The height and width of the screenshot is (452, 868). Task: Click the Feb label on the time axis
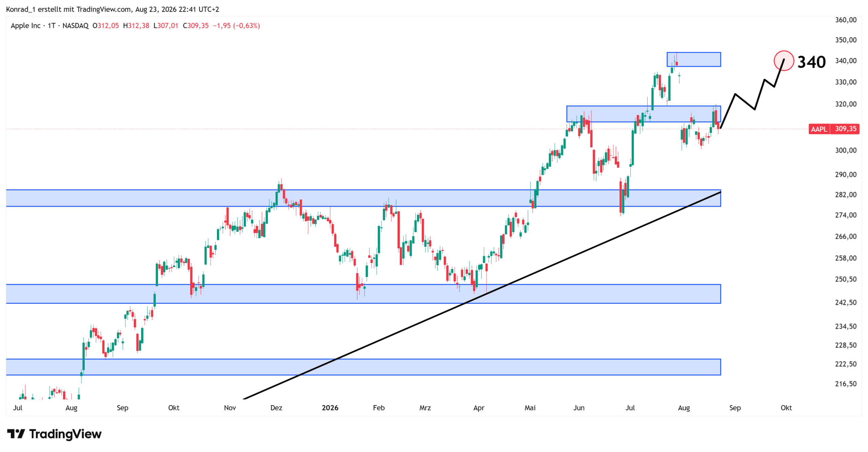(x=379, y=408)
